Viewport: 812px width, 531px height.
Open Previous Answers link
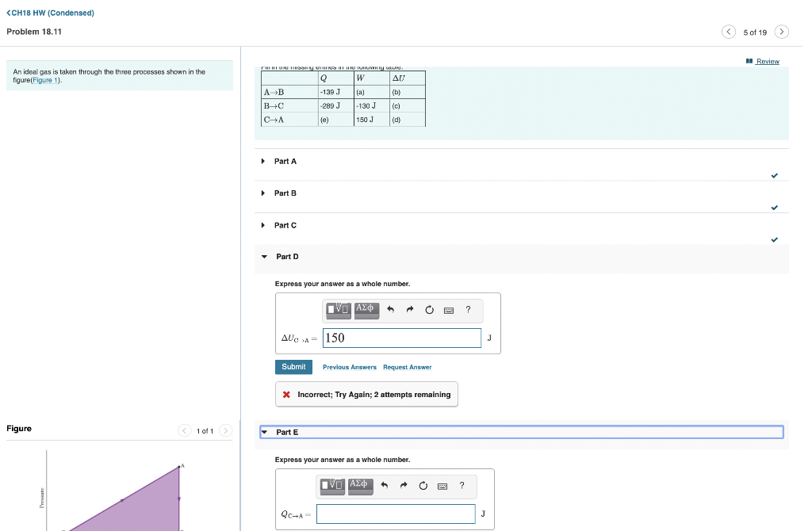350,368
